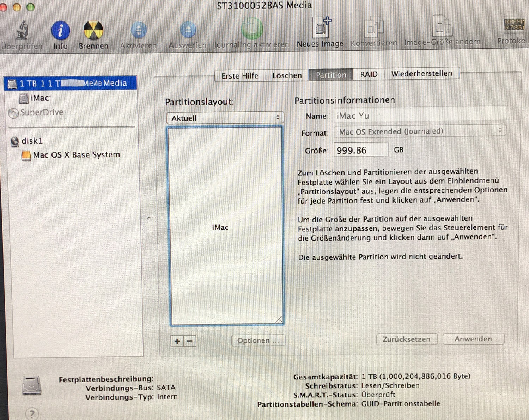The height and width of the screenshot is (420, 529).
Task: Select the iMac volume in sidebar
Action: [35, 98]
